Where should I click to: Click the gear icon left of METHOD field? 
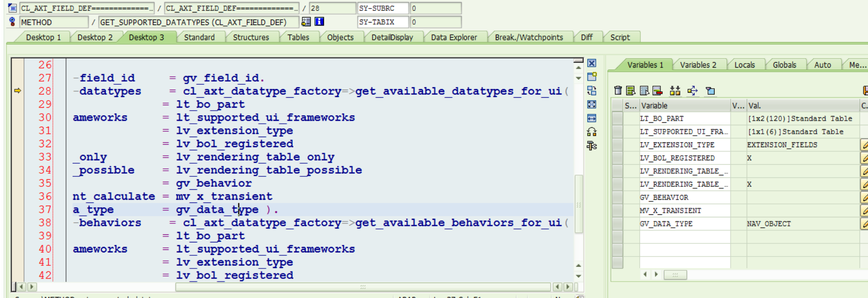[x=12, y=22]
